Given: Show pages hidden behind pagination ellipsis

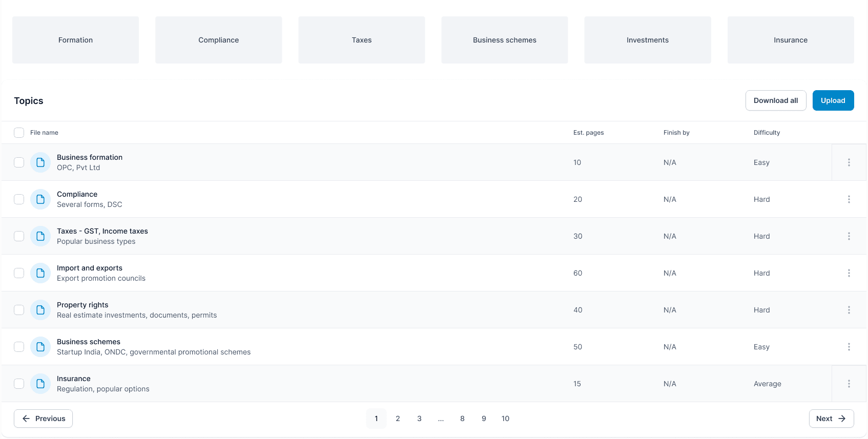Looking at the screenshot, I should [x=441, y=419].
